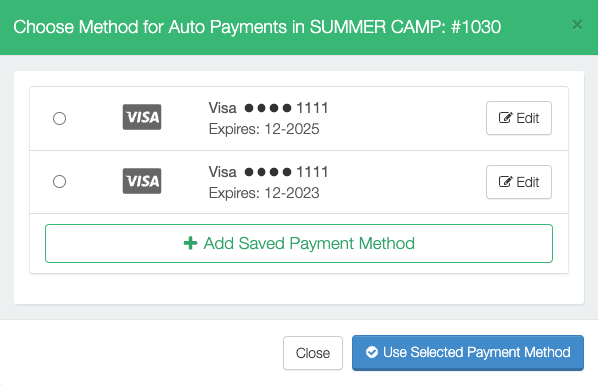The height and width of the screenshot is (385, 598).
Task: Add Saved Payment Method
Action: 299,243
